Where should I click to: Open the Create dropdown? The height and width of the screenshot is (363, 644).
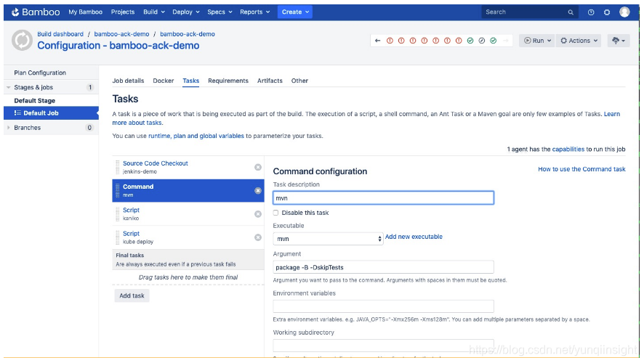coord(295,12)
